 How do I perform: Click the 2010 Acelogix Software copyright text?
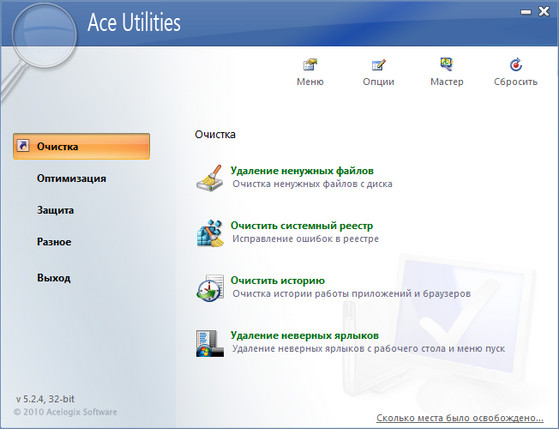(x=65, y=412)
